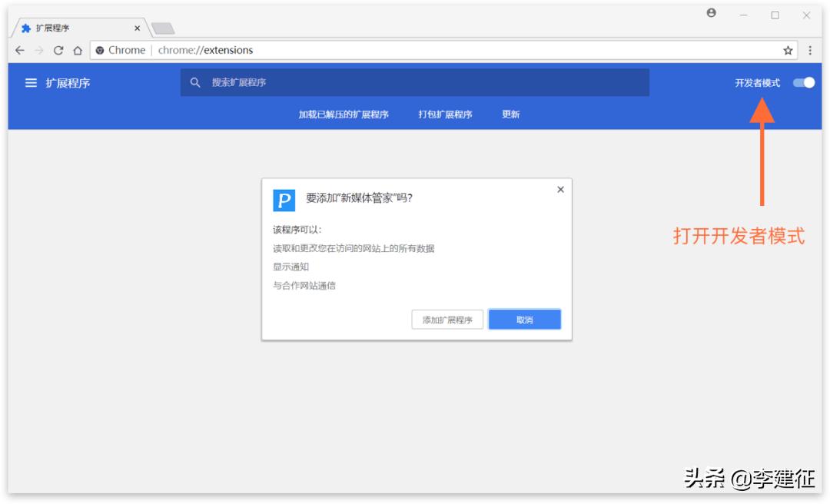Click the Chrome info icon in address bar
Screen dimensions: 830x504
pos(100,49)
